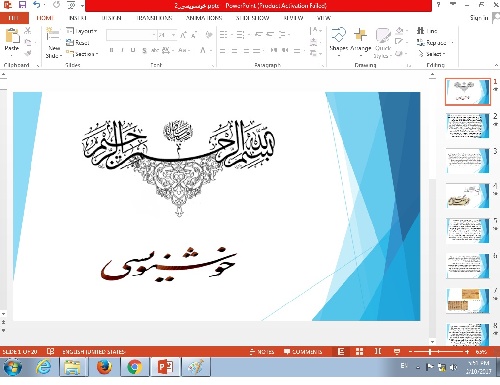
Task: Open the Section dropdown
Action: (82, 54)
